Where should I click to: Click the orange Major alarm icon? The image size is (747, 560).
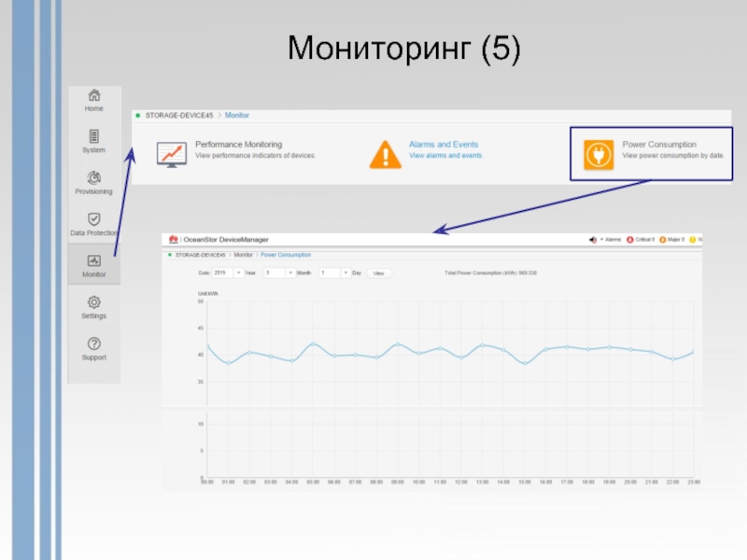click(x=663, y=240)
